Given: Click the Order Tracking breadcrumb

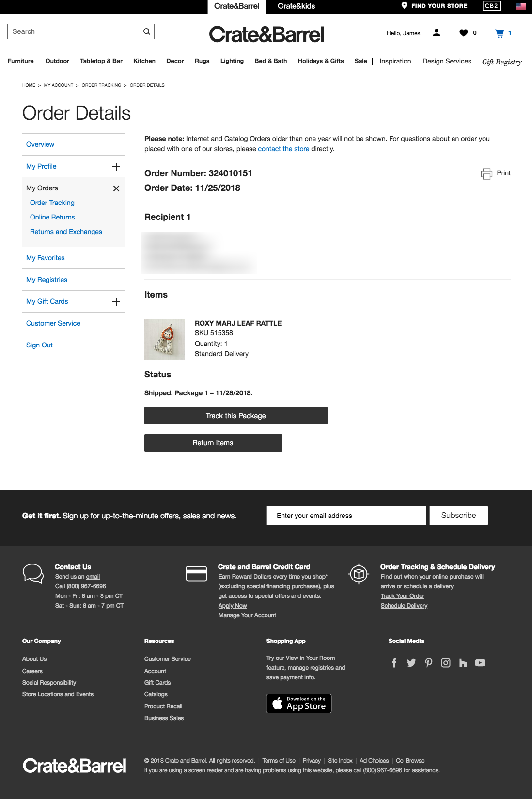Looking at the screenshot, I should tap(101, 85).
